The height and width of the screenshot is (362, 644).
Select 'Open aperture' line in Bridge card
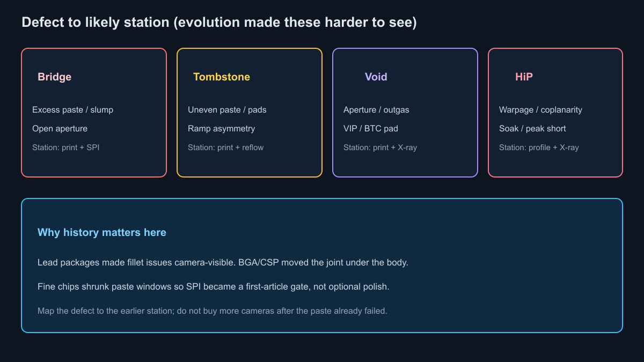coord(60,129)
